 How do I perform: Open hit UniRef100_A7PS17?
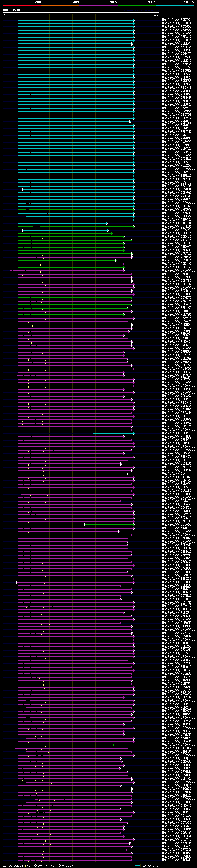176,37
